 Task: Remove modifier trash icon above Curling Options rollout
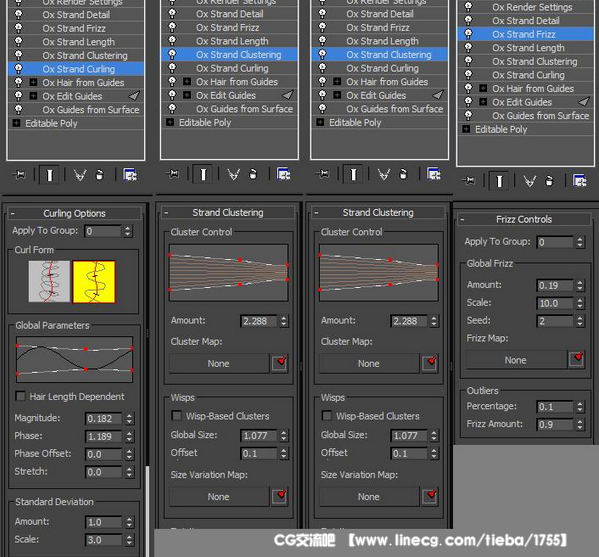pos(100,175)
